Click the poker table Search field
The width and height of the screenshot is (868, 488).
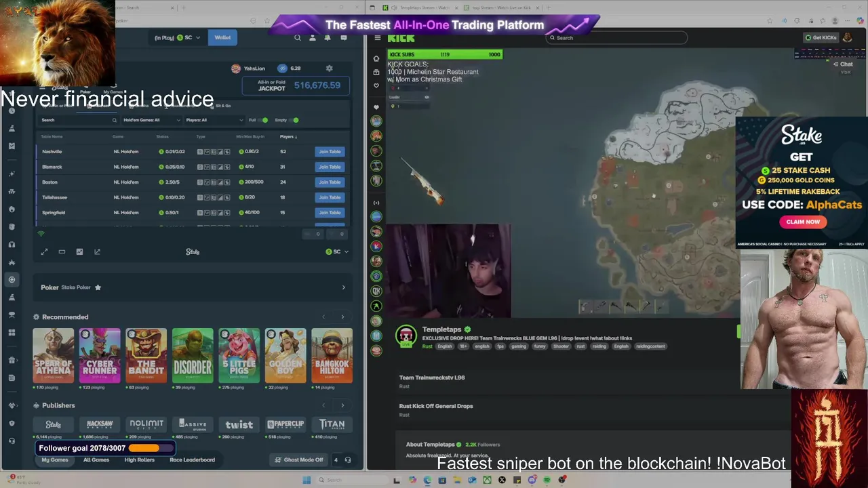(79, 120)
